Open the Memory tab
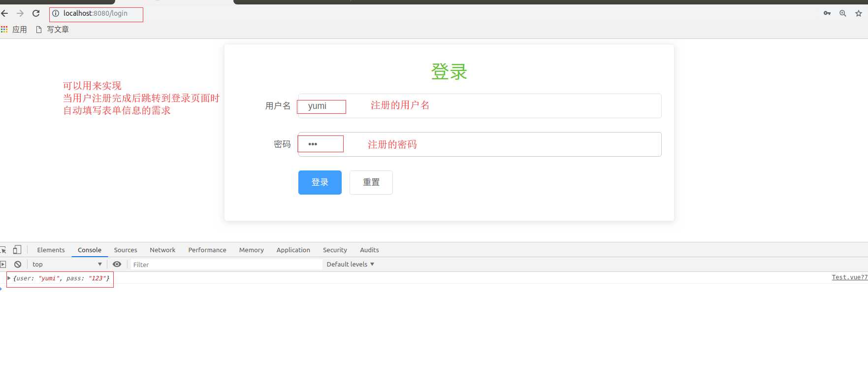The image size is (868, 369). (x=252, y=250)
